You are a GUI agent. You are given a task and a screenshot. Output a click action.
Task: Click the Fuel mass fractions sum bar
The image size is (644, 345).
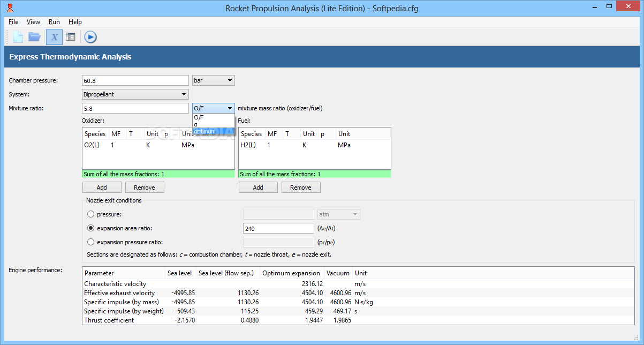(x=314, y=174)
